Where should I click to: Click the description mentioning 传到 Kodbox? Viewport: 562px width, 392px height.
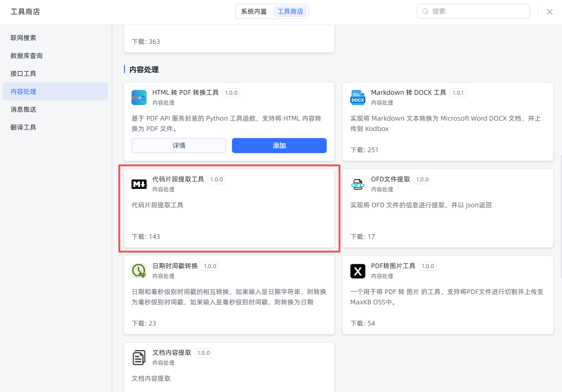pos(446,123)
